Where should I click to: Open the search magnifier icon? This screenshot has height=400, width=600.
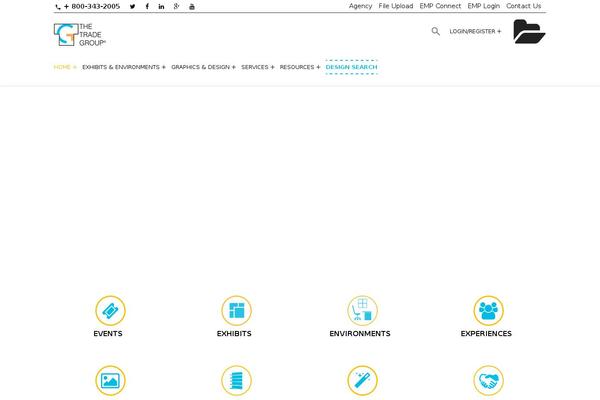(435, 31)
